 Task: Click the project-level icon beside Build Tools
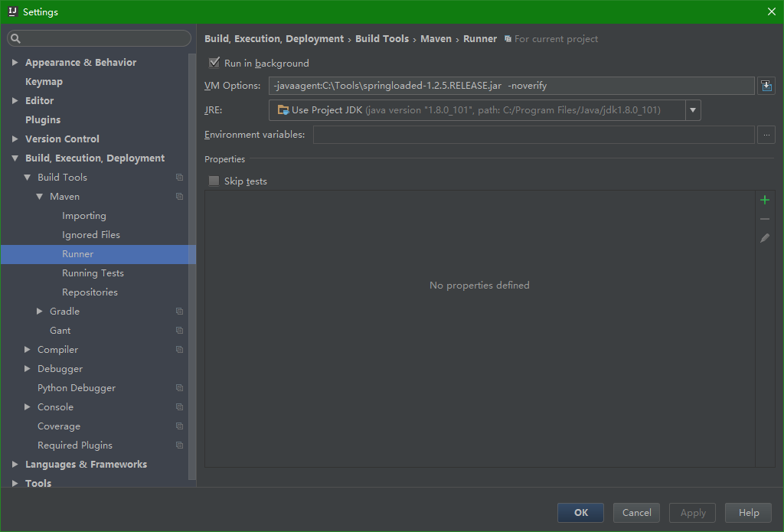point(179,178)
